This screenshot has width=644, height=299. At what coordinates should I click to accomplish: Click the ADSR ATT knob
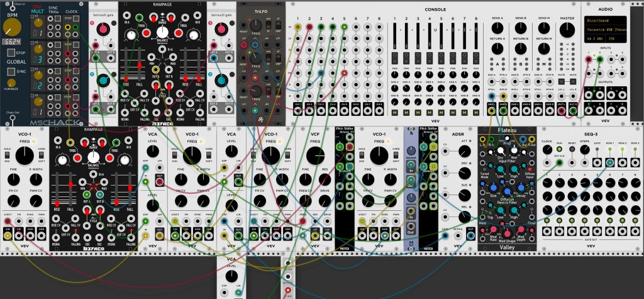(x=464, y=152)
